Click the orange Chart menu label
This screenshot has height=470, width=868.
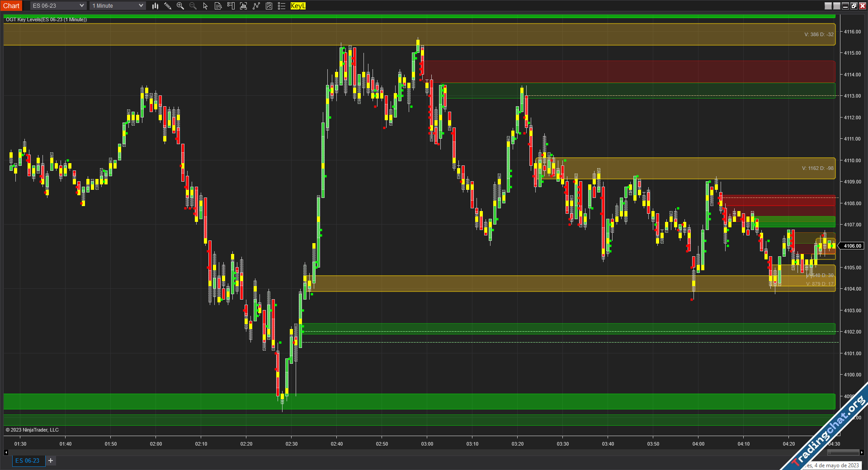pos(11,6)
